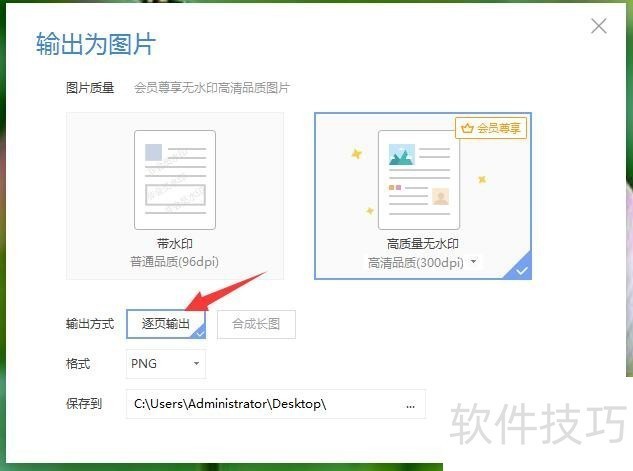Choose 合成长图 output mode
The height and width of the screenshot is (471, 633).
coord(256,324)
